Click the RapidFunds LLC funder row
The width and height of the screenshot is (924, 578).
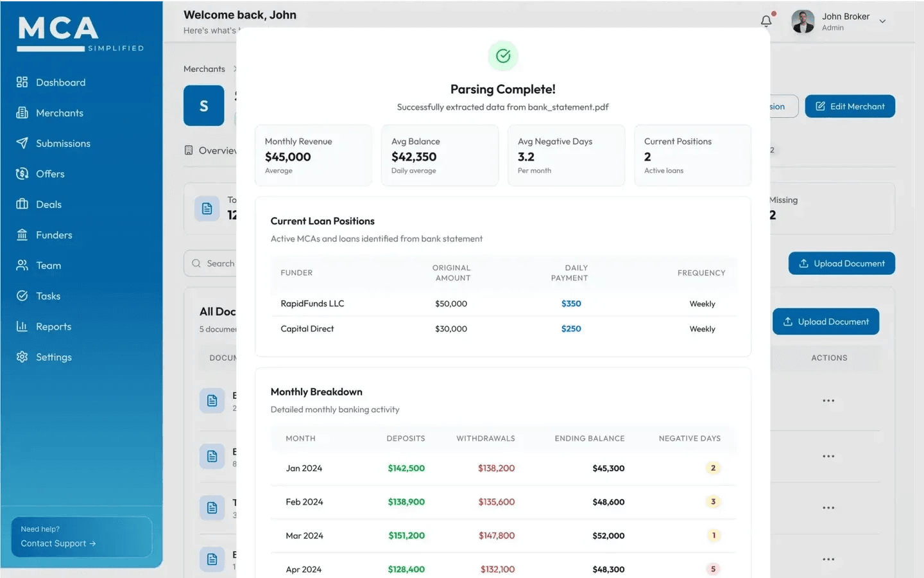click(503, 304)
